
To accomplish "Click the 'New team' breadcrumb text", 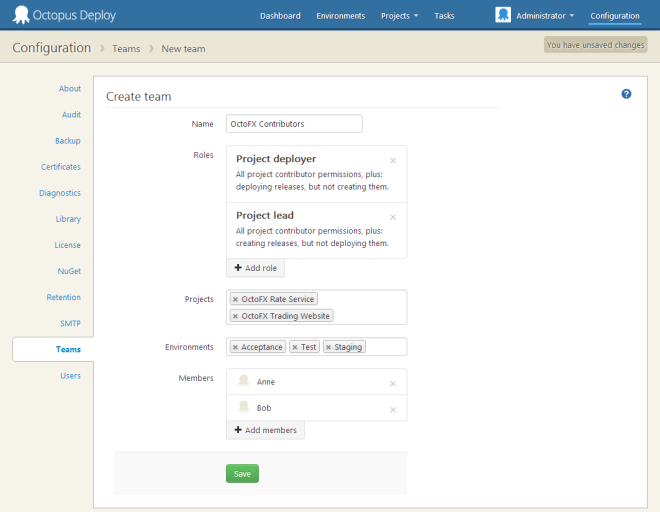I will coord(184,49).
